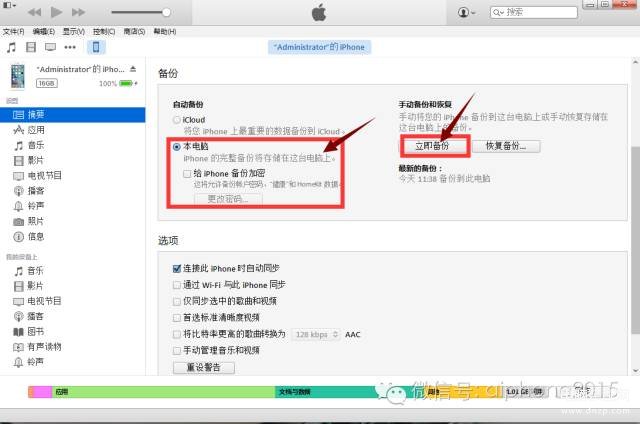Select 摘要 in the sidebar
The height and width of the screenshot is (424, 640).
click(x=73, y=115)
